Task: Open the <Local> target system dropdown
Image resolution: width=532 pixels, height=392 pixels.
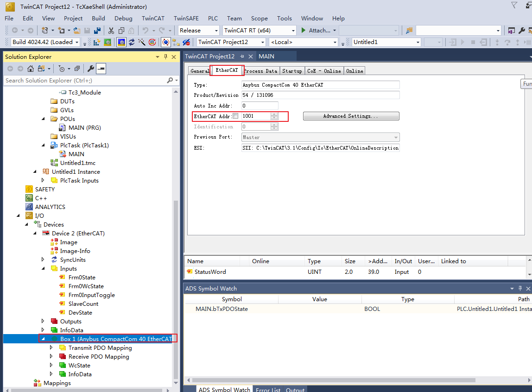Action: coord(335,42)
